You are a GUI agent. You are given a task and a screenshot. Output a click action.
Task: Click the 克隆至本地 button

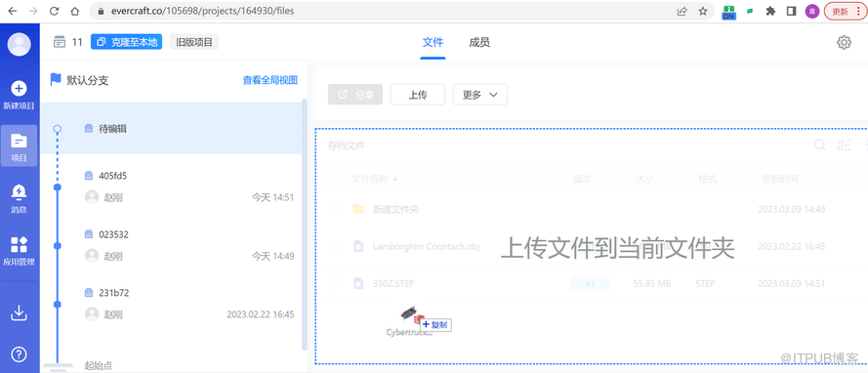click(x=126, y=42)
